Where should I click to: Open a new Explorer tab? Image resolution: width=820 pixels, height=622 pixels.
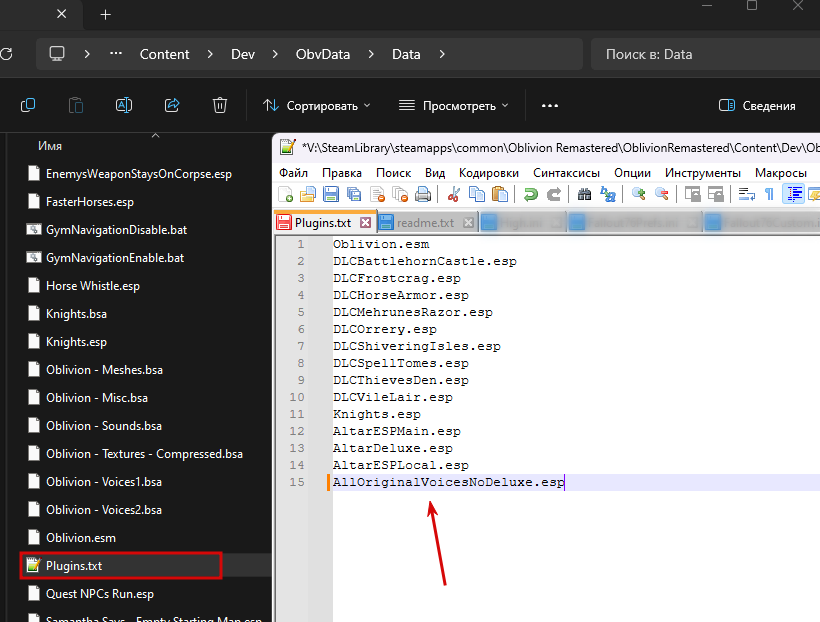tap(106, 15)
